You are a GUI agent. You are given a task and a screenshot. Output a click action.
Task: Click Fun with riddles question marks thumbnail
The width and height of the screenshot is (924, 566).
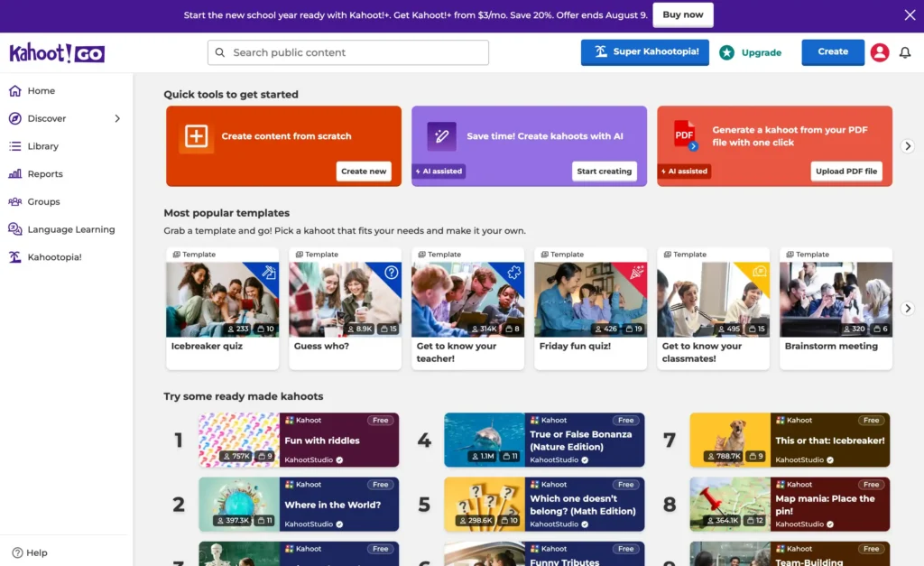pyautogui.click(x=238, y=440)
